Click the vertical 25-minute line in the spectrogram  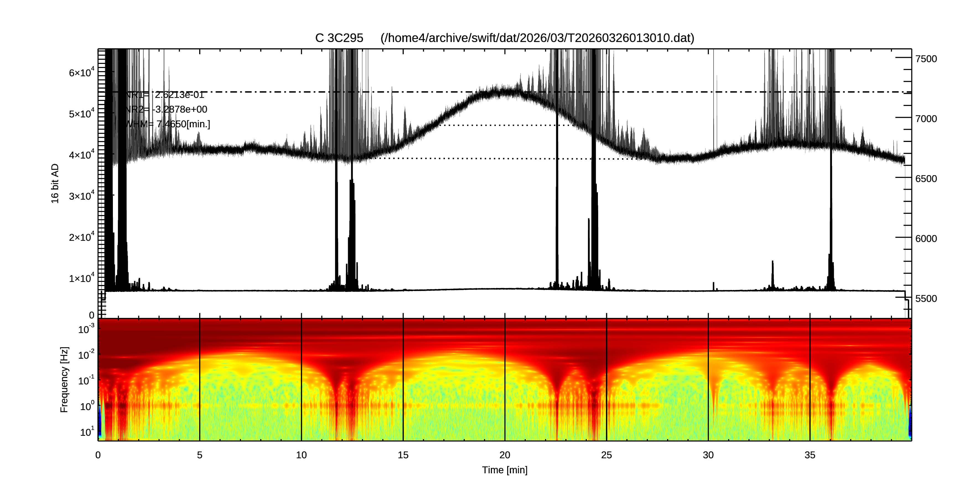click(606, 380)
